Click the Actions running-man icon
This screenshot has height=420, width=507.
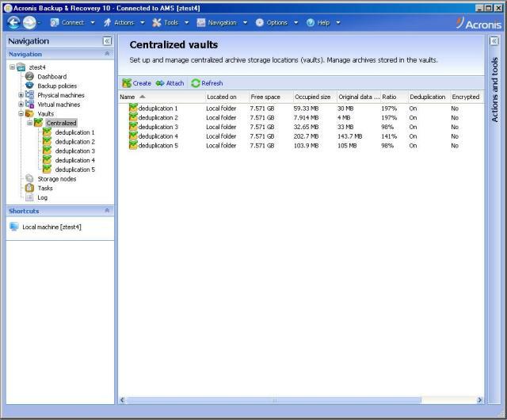click(x=107, y=22)
